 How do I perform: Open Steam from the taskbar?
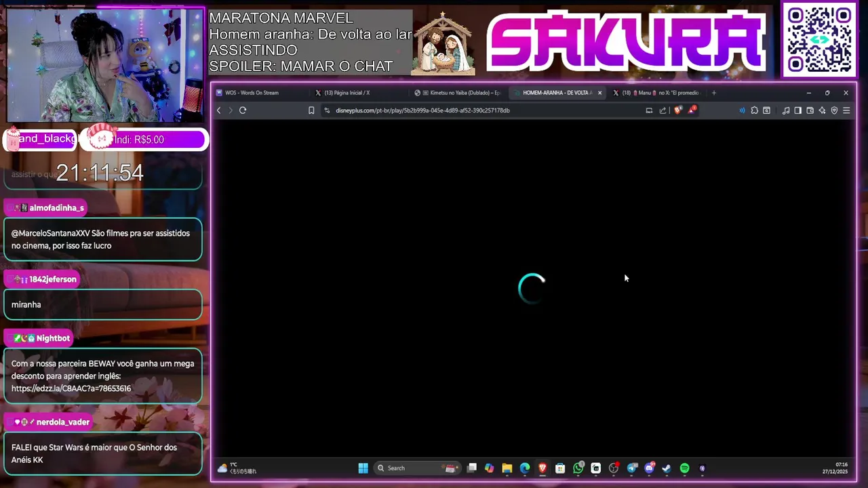667,468
